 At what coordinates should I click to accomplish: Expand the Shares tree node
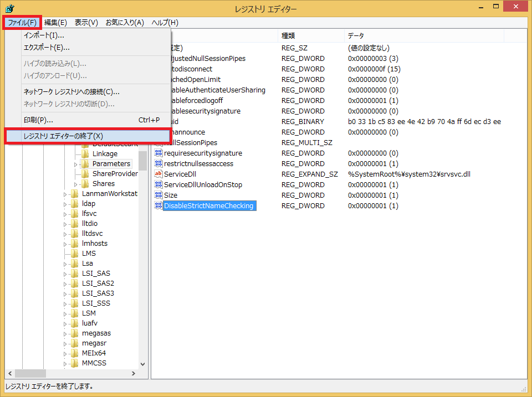[x=76, y=184]
